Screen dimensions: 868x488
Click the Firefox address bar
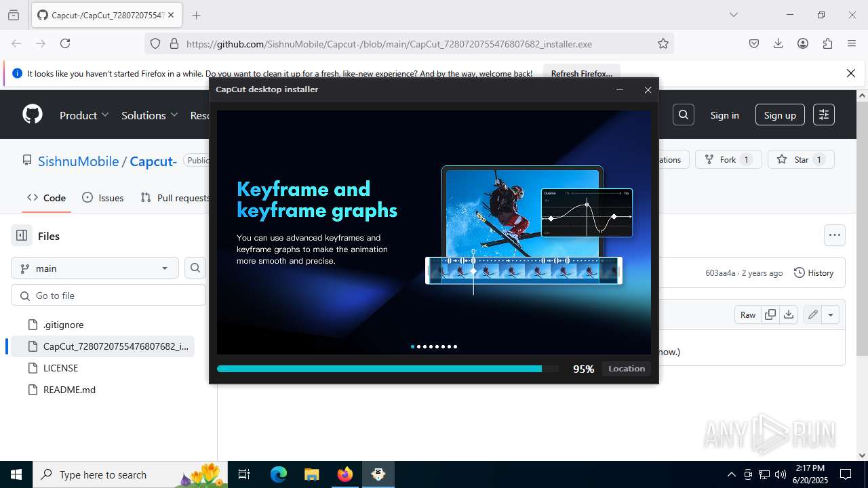coord(410,43)
